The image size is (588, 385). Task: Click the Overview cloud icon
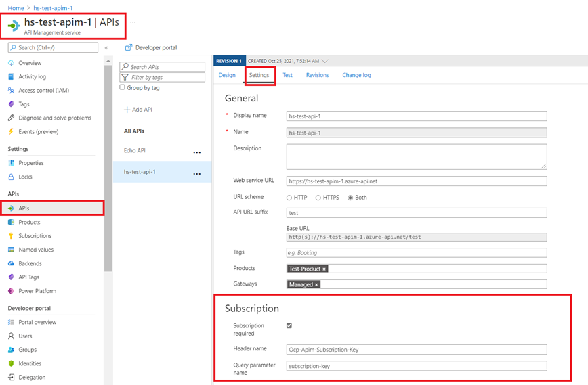12,63
